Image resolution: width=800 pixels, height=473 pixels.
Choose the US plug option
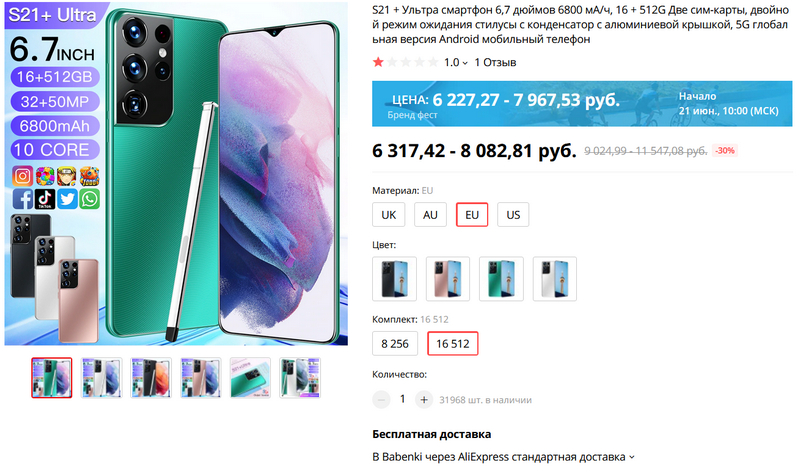tap(513, 215)
